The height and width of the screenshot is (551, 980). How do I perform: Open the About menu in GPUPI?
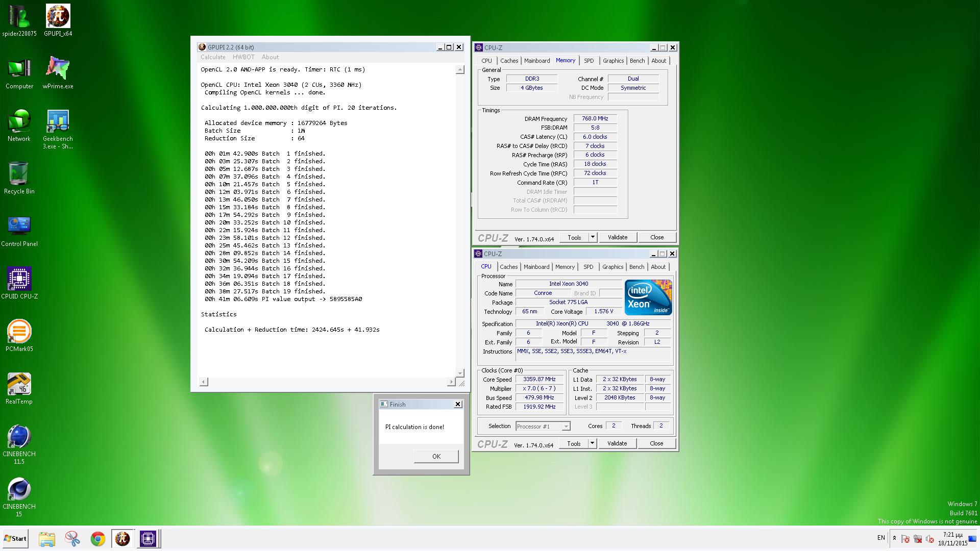270,57
